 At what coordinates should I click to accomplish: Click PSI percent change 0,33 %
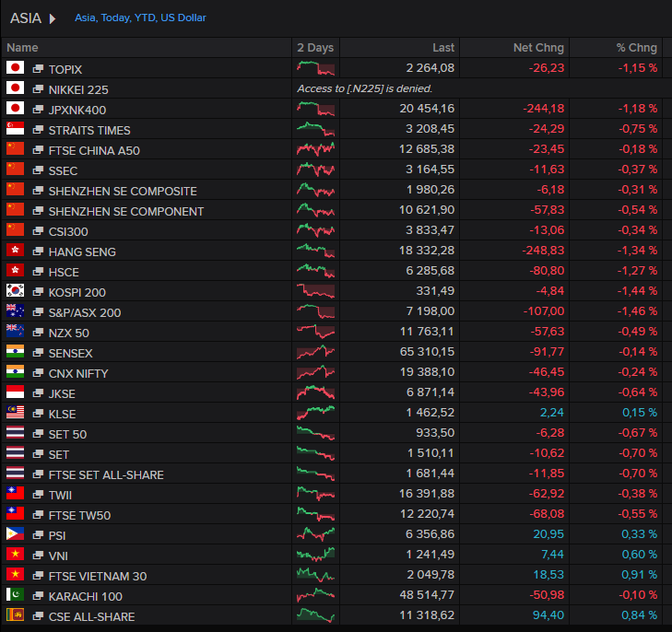[640, 534]
